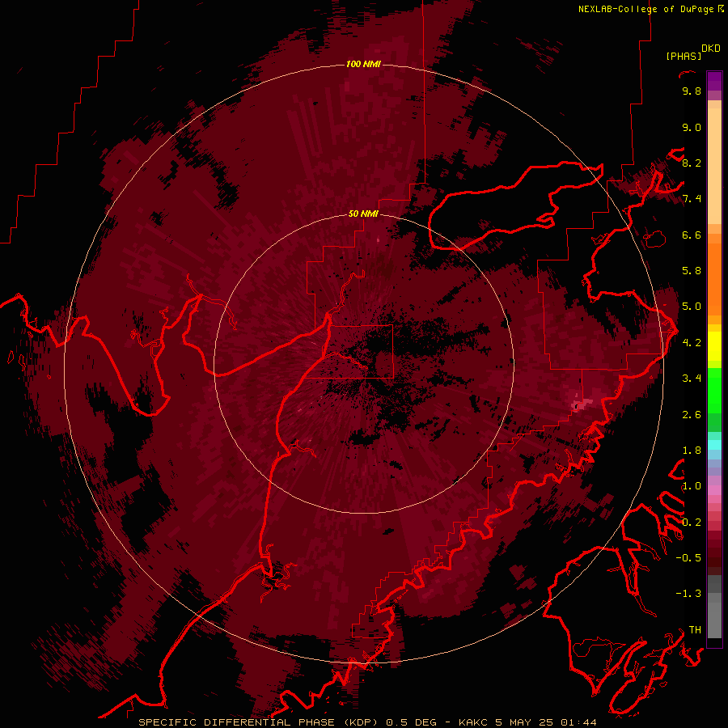Click the 6.6 scale value
Image resolution: width=728 pixels, height=728 pixels.
(692, 235)
